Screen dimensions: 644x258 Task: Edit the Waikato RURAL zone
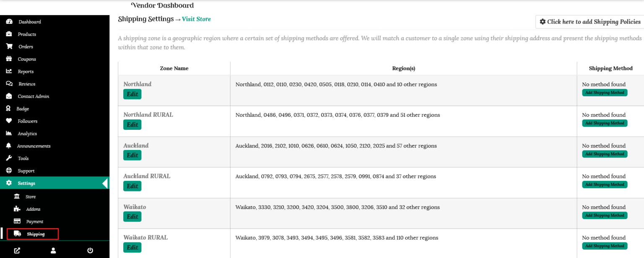(132, 247)
